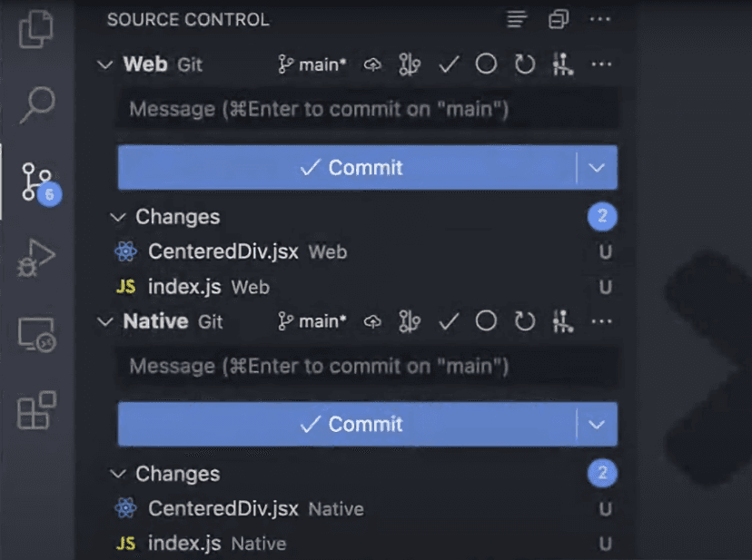Open the Explorer view in the activity bar
The height and width of the screenshot is (560, 752).
point(36,29)
